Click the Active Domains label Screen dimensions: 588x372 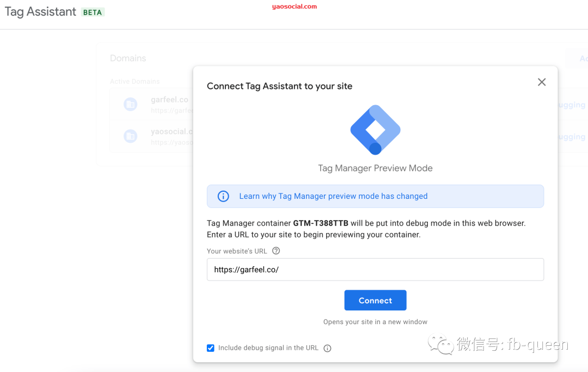click(x=134, y=81)
